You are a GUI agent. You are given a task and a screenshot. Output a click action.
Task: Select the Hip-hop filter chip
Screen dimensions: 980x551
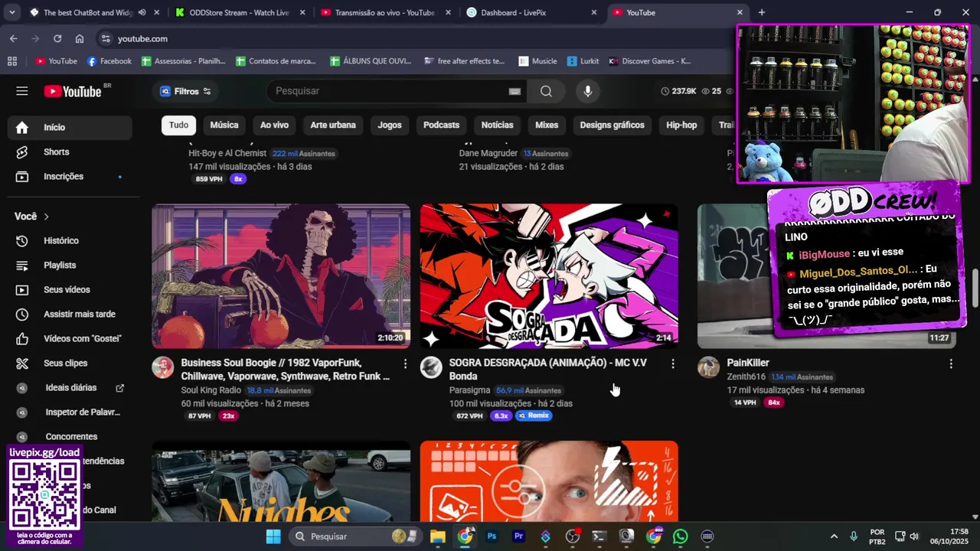click(x=681, y=125)
